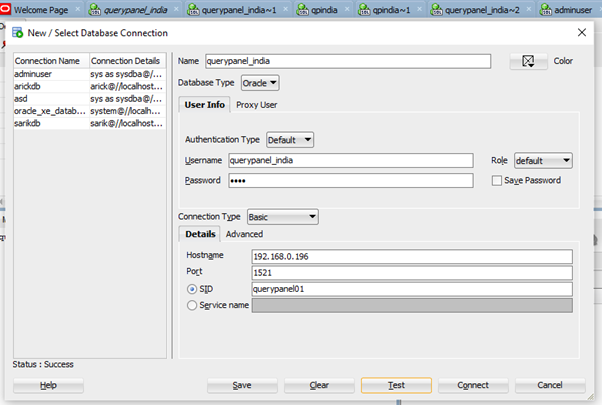The image size is (602, 405).
Task: Open the Connection Type dropdown
Action: (283, 217)
